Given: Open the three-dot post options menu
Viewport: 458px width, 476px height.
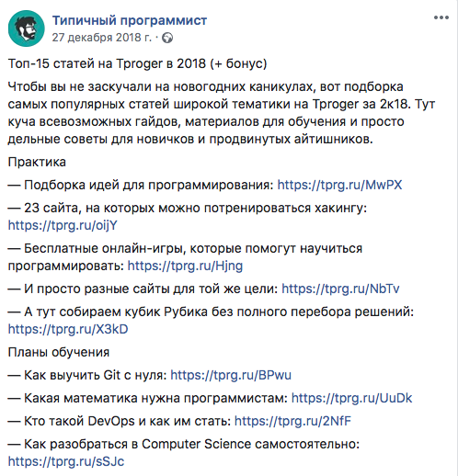Looking at the screenshot, I should 441,17.
